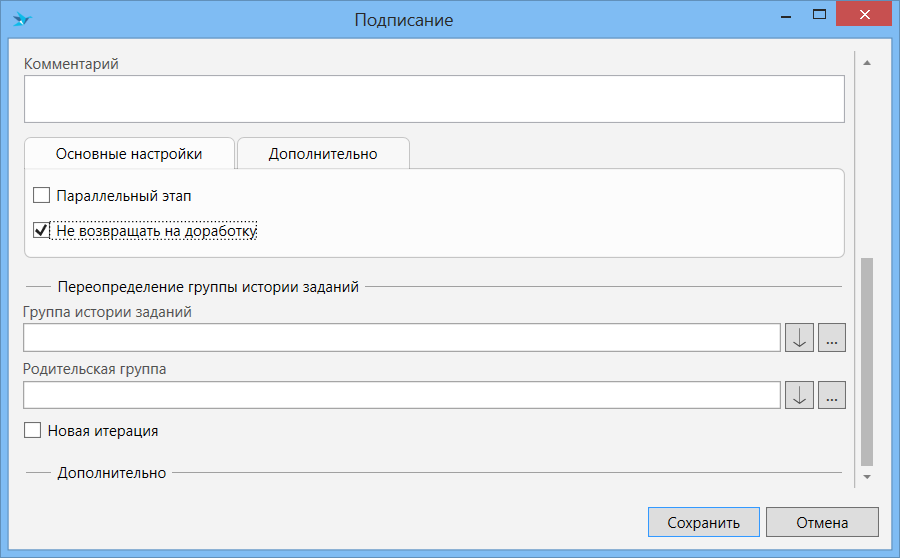This screenshot has height=558, width=900.
Task: Minimize the Подписание dialog window
Action: pyautogui.click(x=786, y=16)
